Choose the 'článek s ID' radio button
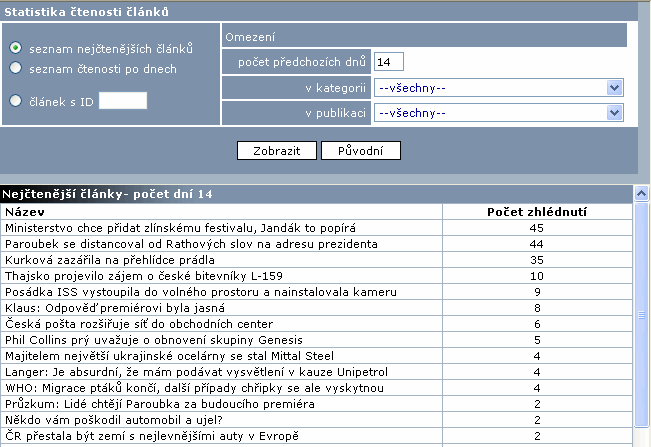 click(16, 100)
